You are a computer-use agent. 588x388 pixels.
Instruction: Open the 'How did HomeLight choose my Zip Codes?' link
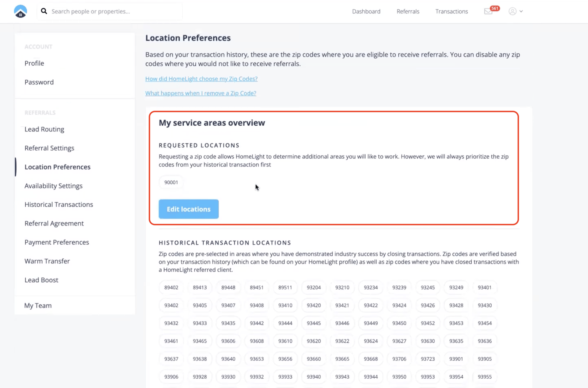201,79
